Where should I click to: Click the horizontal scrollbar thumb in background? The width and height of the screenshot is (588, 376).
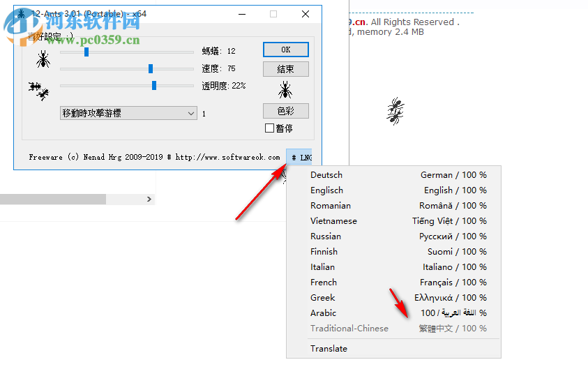(x=53, y=199)
